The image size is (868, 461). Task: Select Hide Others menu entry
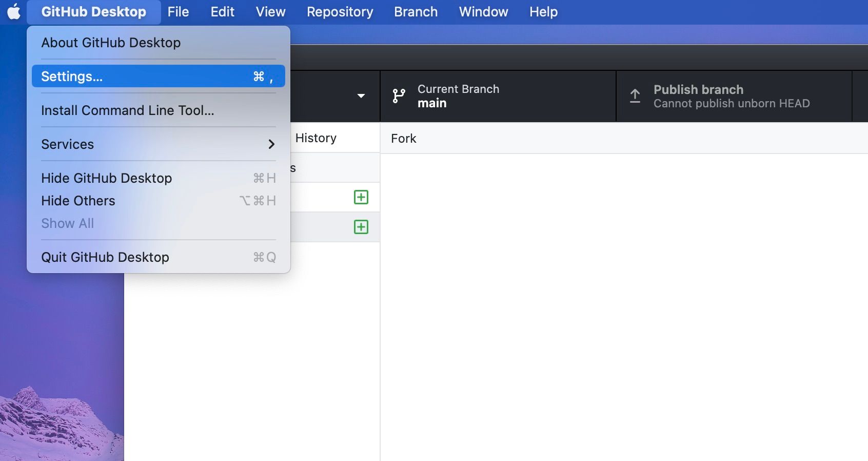[159, 201]
